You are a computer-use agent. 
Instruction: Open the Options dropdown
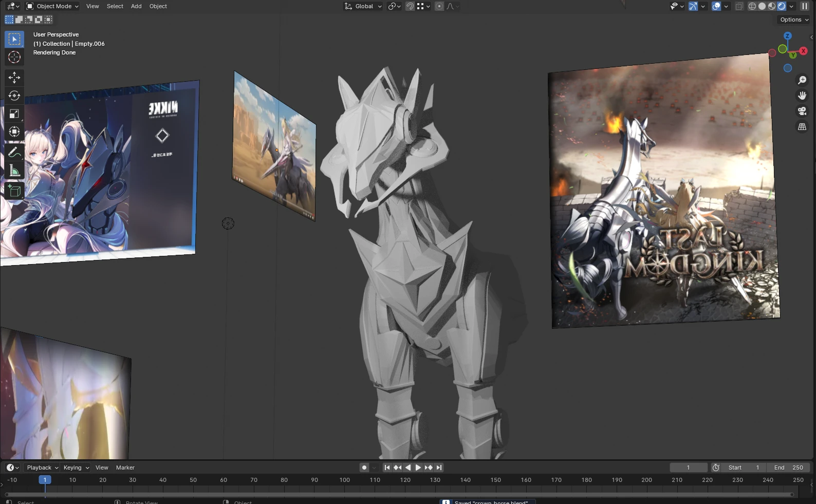(x=794, y=20)
